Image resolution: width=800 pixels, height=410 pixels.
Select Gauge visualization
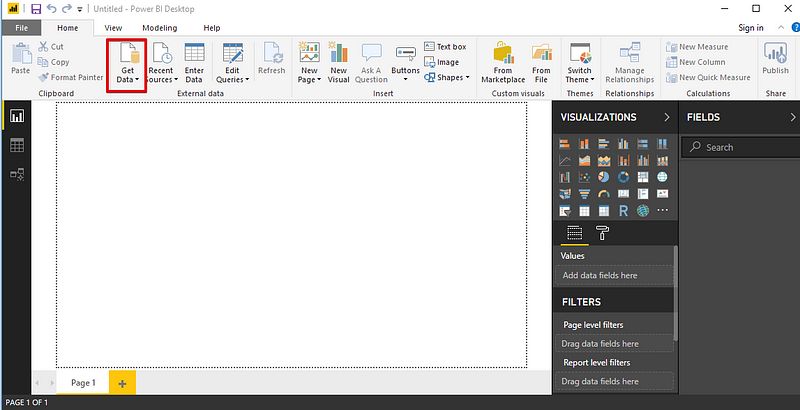tap(604, 194)
